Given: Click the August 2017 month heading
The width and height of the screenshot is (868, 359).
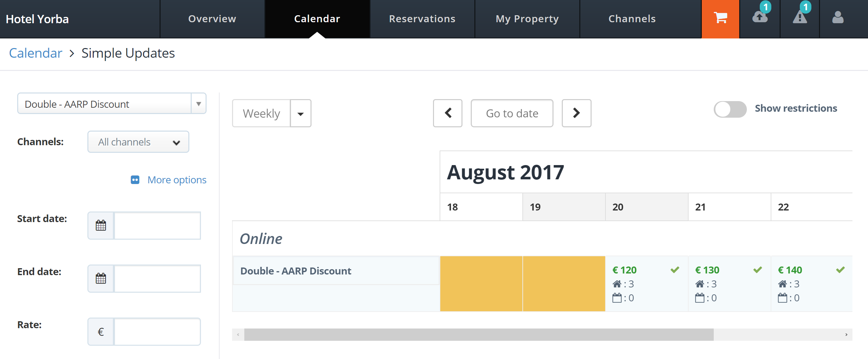Looking at the screenshot, I should coord(505,172).
